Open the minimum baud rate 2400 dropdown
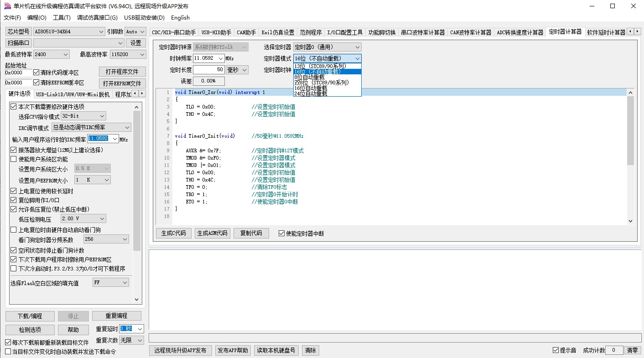This screenshot has width=644, height=358. click(52, 54)
